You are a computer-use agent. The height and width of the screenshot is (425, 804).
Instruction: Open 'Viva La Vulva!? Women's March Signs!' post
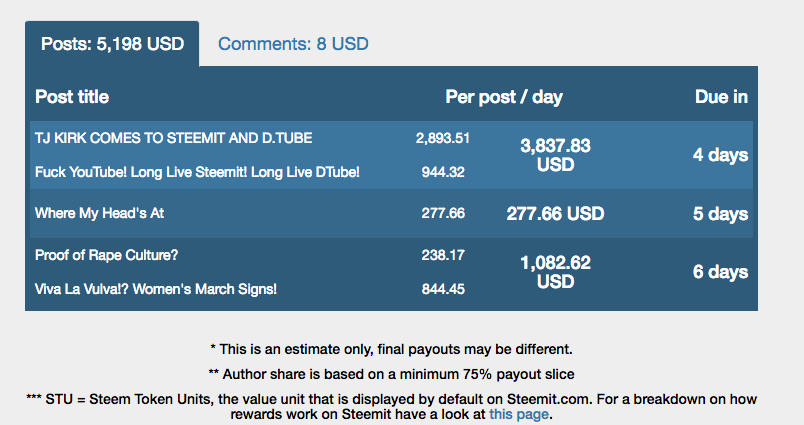156,289
